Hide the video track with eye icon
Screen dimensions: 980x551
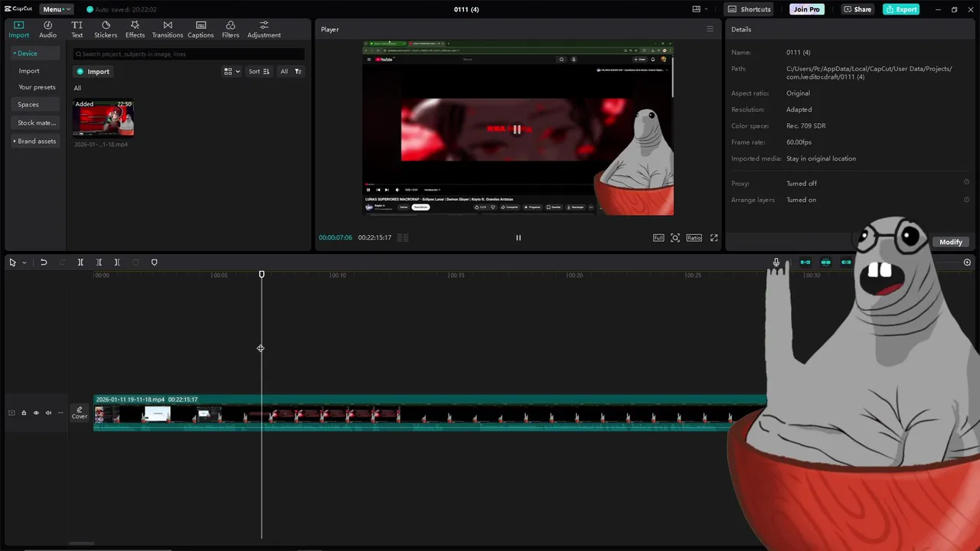pyautogui.click(x=36, y=413)
